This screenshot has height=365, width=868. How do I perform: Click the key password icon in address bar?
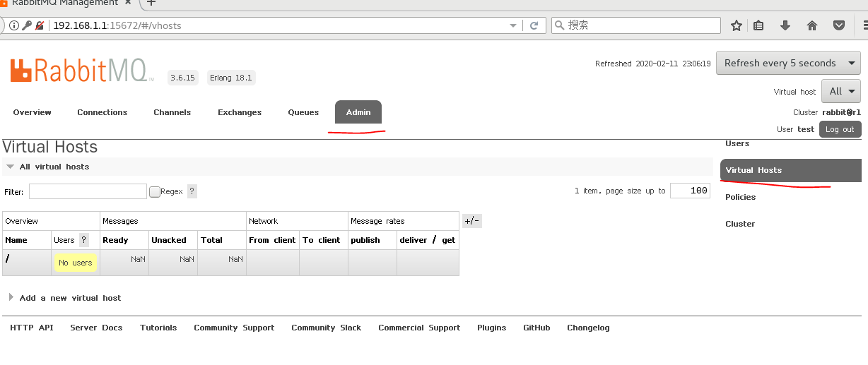[x=27, y=25]
